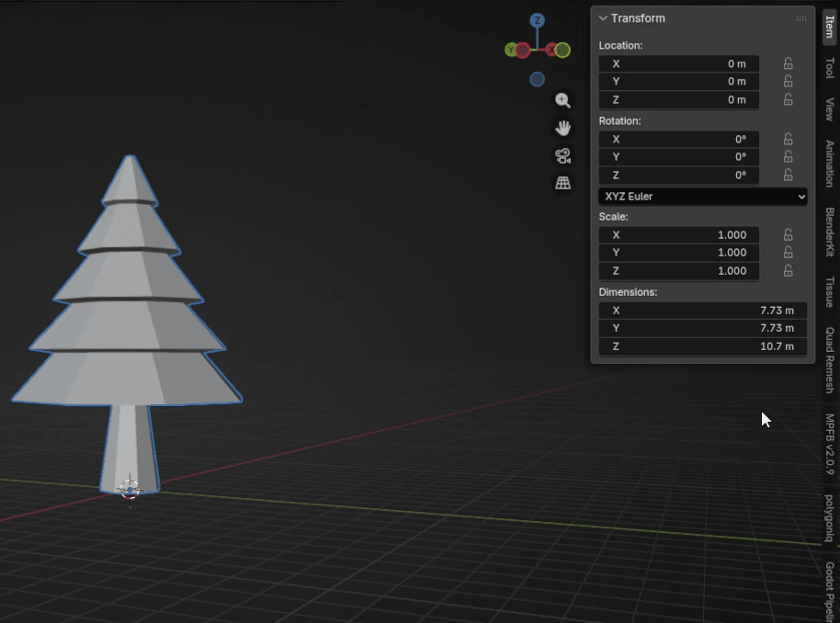This screenshot has width=840, height=623.
Task: Open the Quad Remesh sidebar tab
Action: [x=829, y=359]
